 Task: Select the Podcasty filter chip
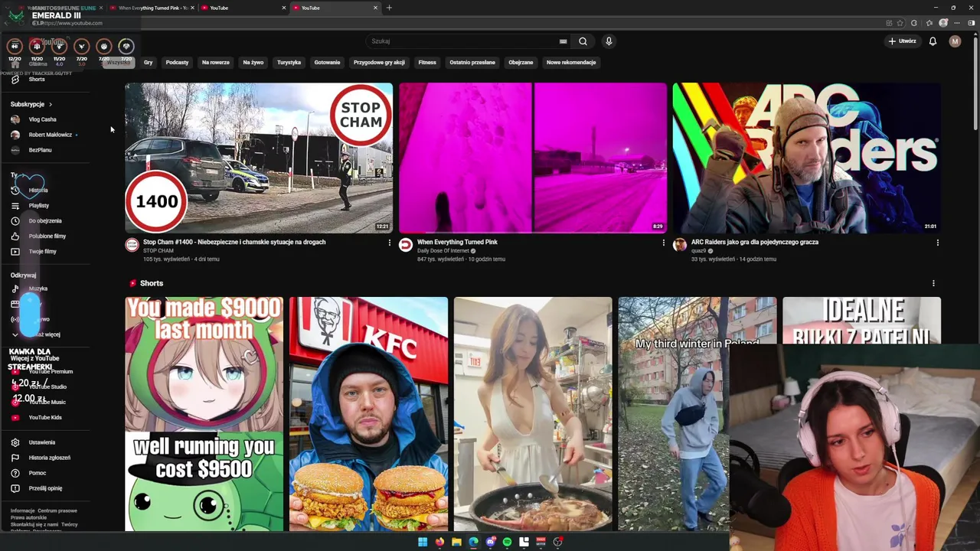[x=177, y=63]
